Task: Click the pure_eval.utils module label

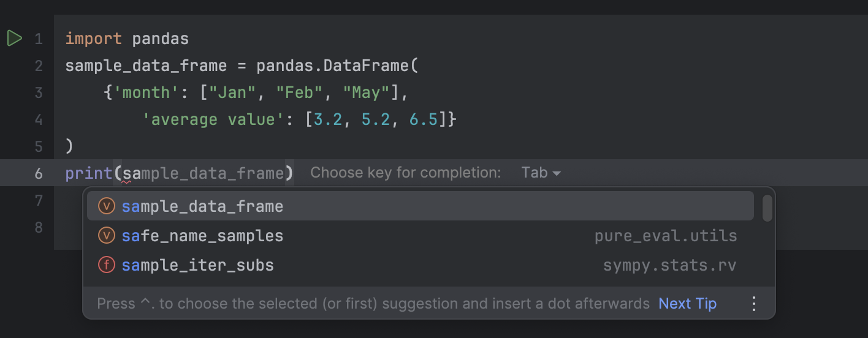Action: 666,236
